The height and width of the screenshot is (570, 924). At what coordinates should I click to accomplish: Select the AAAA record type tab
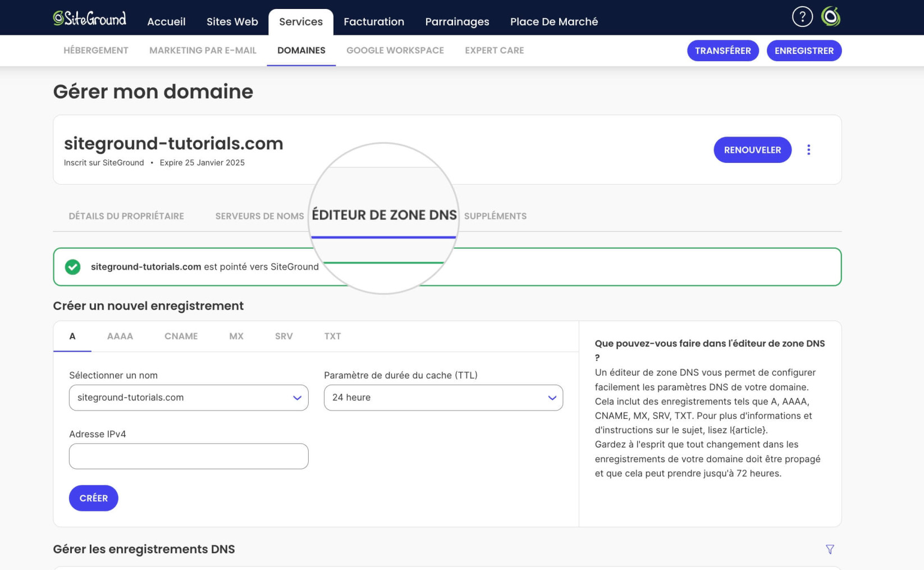(120, 336)
